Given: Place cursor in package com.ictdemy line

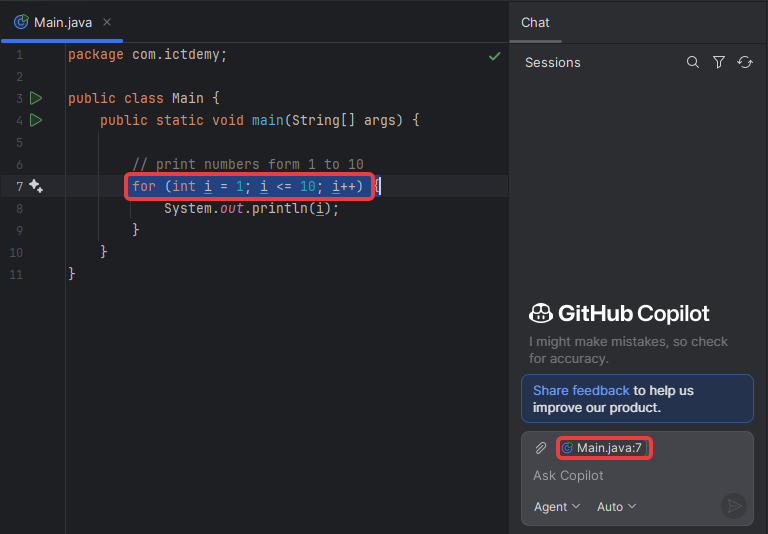Looking at the screenshot, I should pos(147,54).
